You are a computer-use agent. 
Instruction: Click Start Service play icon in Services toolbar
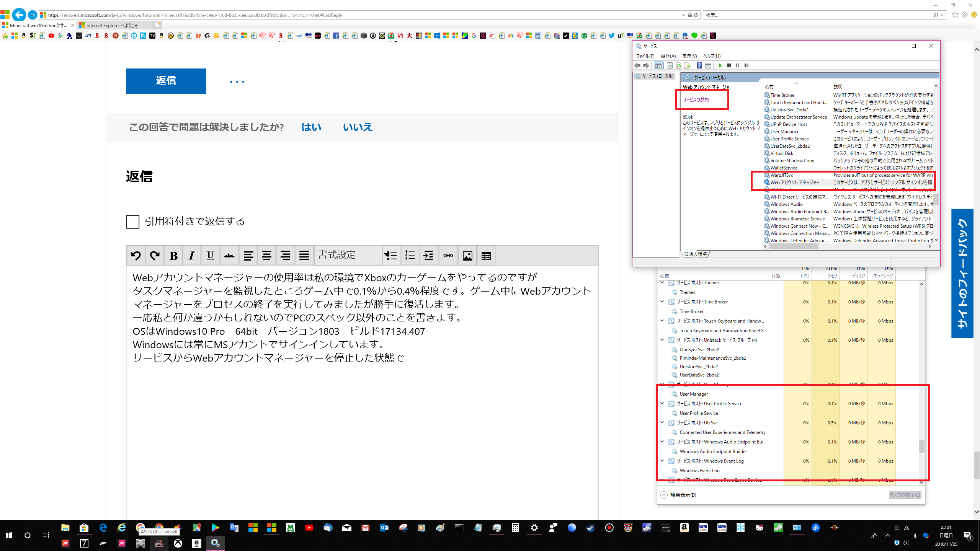pyautogui.click(x=720, y=65)
